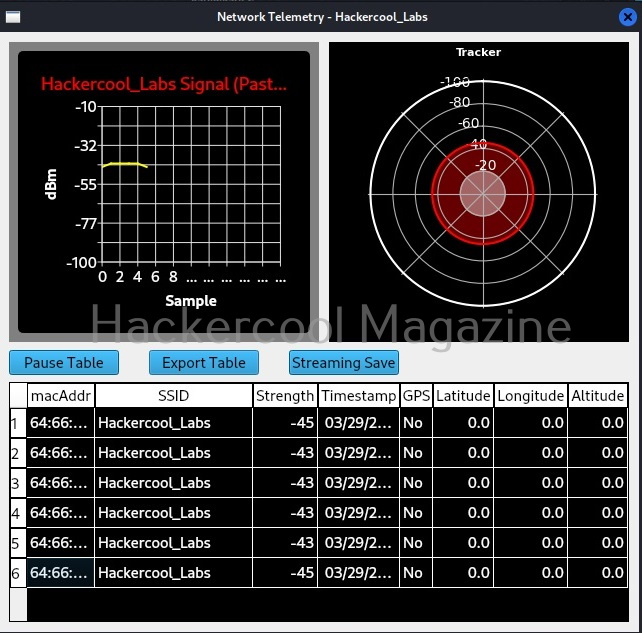Click the Sample axis label
This screenshot has height=633, width=642.
(191, 301)
